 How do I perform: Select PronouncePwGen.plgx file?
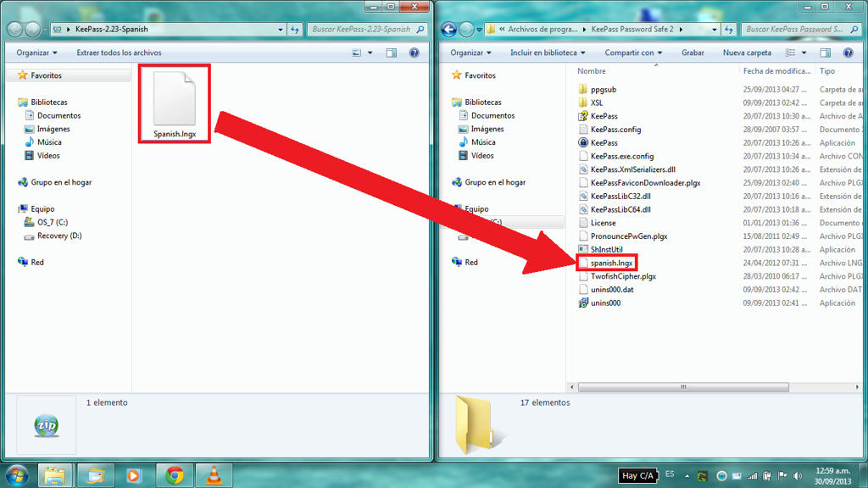tap(629, 236)
